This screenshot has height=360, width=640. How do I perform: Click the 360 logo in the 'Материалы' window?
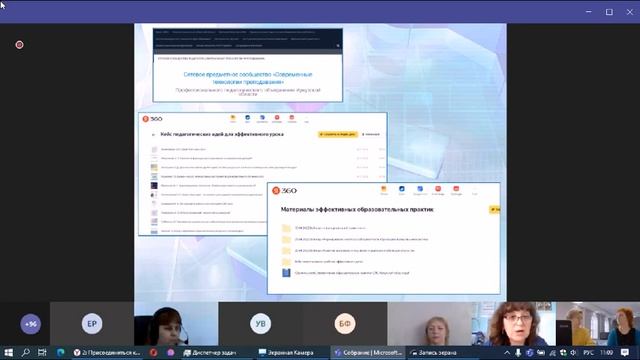[284, 191]
